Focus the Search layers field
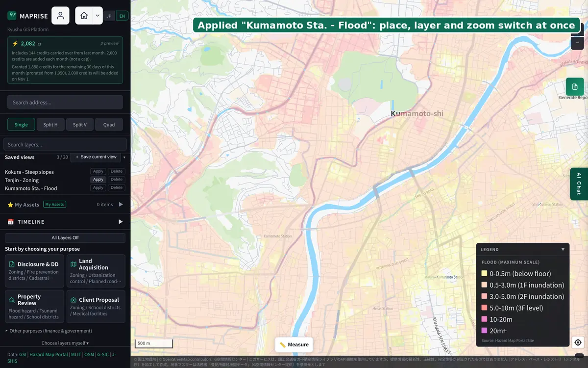Image resolution: width=588 pixels, height=368 pixels. coord(65,144)
